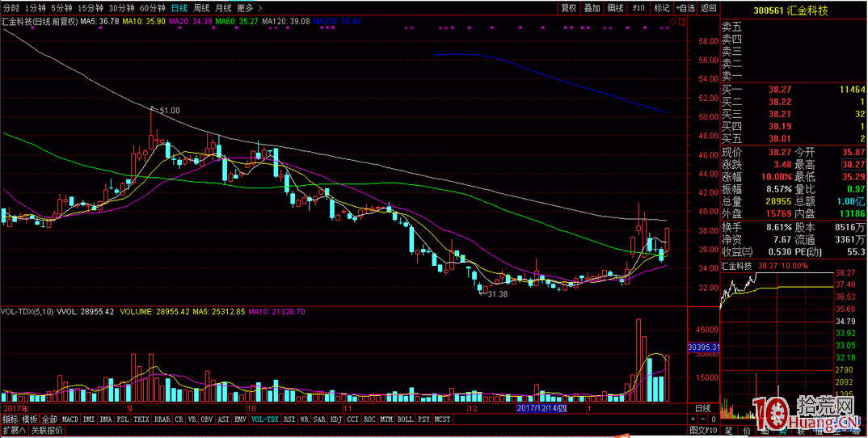The height and width of the screenshot is (438, 868).
Task: Click the 2017/12/14 date marker
Action: point(542,409)
